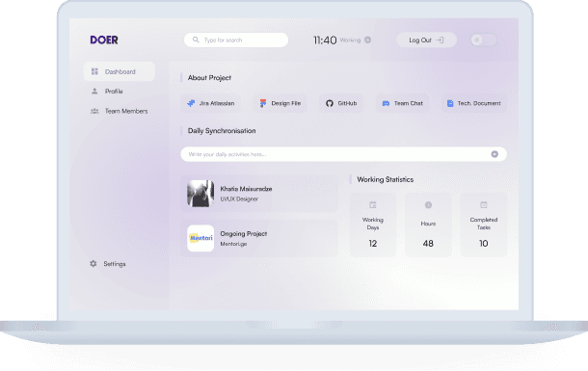Click the Team Chat Discord icon

[386, 103]
